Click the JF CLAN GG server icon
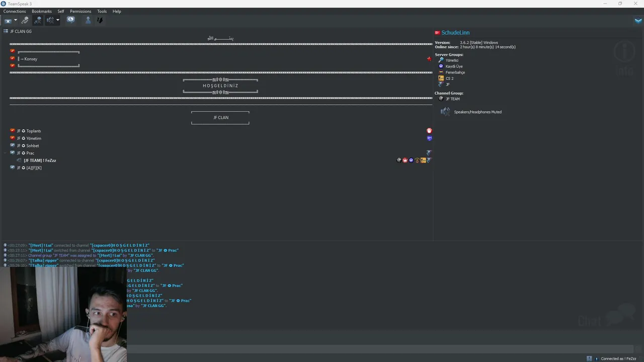Viewport: 644px width, 362px height. tap(6, 31)
